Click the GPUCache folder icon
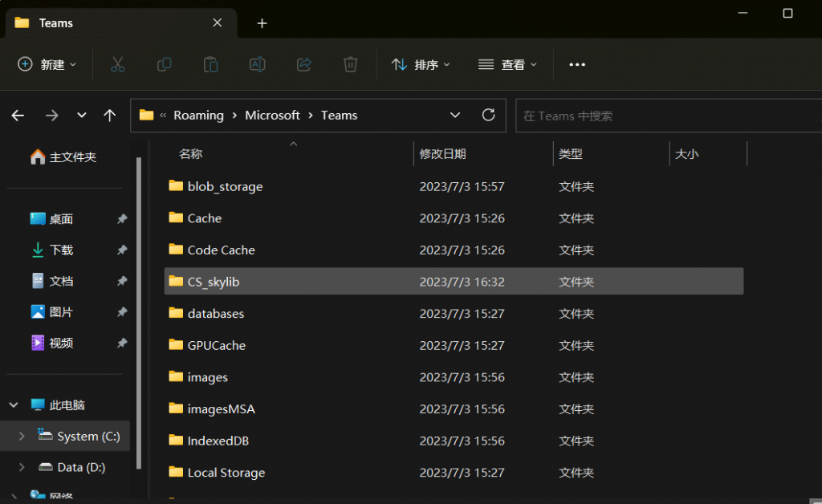This screenshot has width=822, height=504. click(x=176, y=345)
